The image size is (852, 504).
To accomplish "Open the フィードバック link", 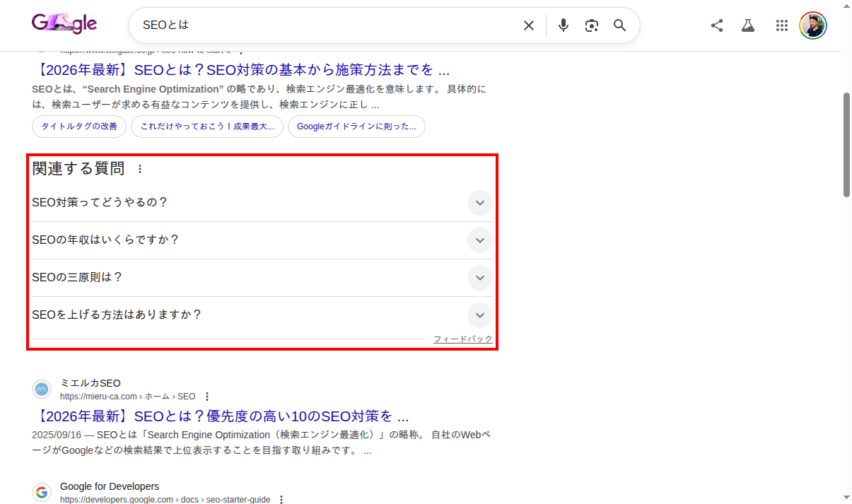I will pyautogui.click(x=462, y=339).
